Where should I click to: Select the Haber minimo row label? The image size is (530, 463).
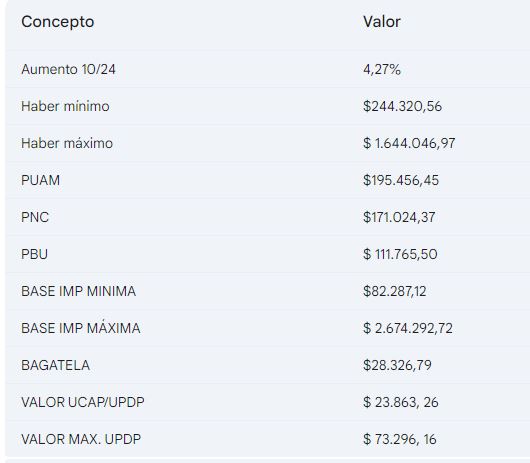65,106
